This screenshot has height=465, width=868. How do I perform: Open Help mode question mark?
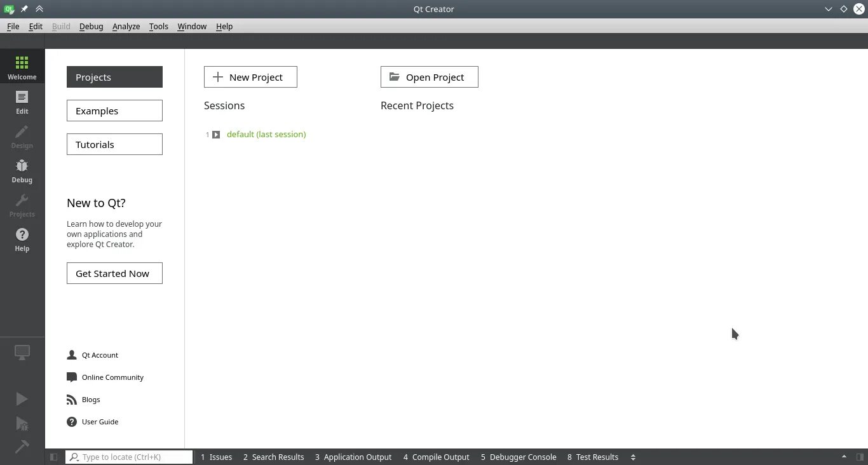[x=22, y=239]
